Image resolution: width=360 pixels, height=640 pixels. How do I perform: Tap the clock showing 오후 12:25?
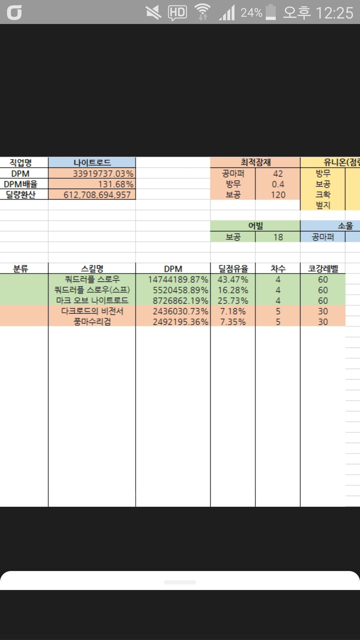pyautogui.click(x=318, y=13)
